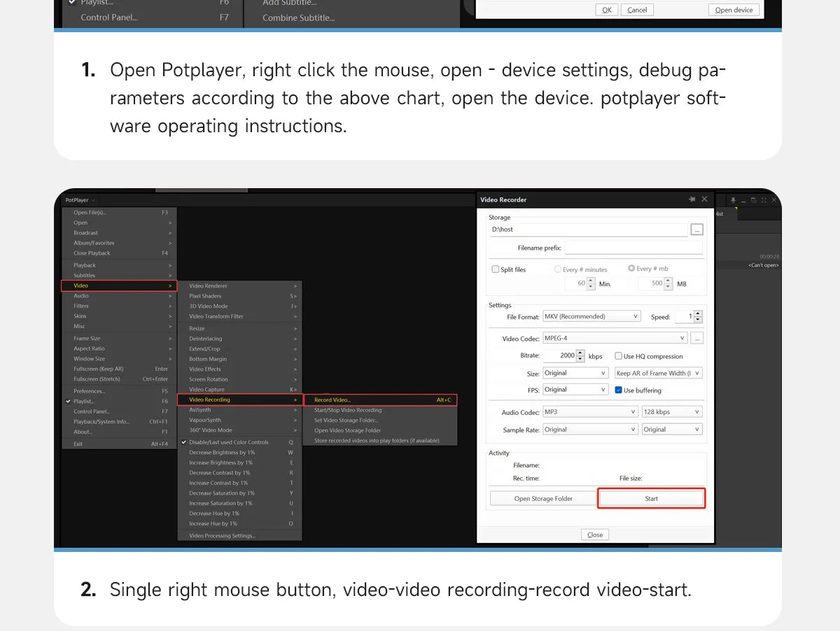Pin the Video Recorder dialog with pin icon

point(693,199)
